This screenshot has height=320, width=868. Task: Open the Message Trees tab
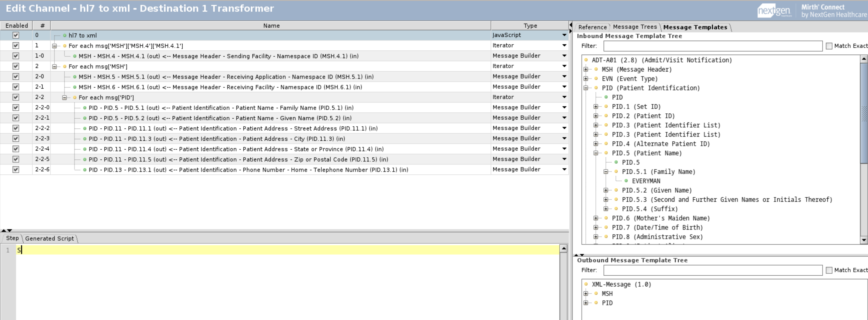tap(634, 27)
